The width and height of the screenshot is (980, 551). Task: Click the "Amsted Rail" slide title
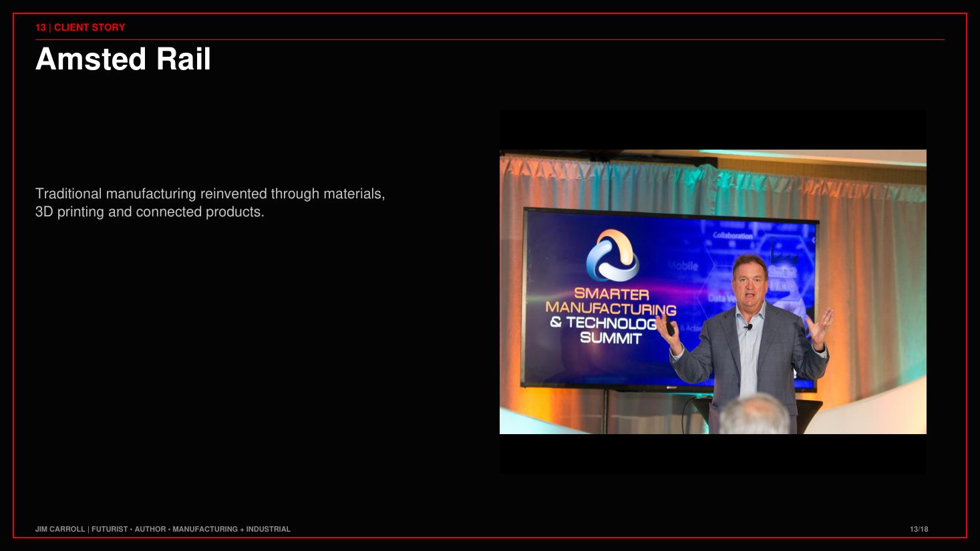123,59
